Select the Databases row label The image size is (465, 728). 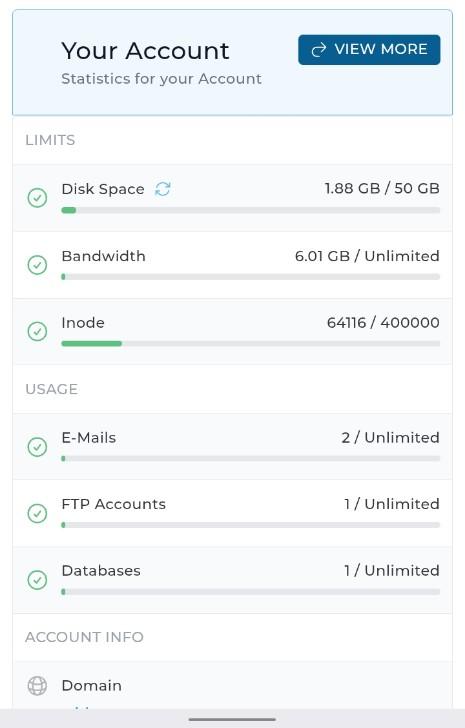click(101, 571)
